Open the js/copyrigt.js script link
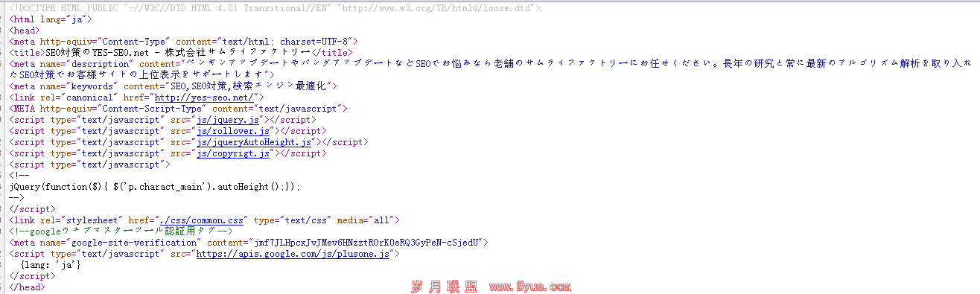Screen dimensions: 980x294 pyautogui.click(x=232, y=153)
